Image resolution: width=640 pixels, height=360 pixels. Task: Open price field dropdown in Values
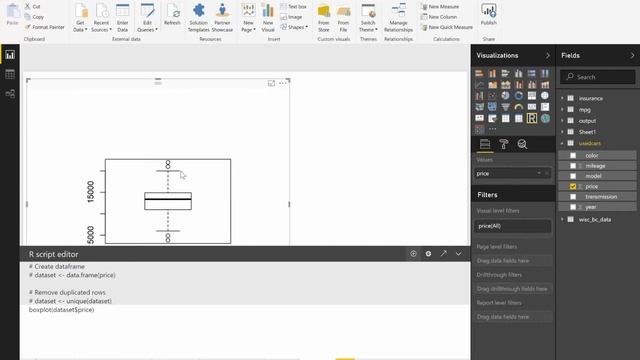click(x=539, y=173)
